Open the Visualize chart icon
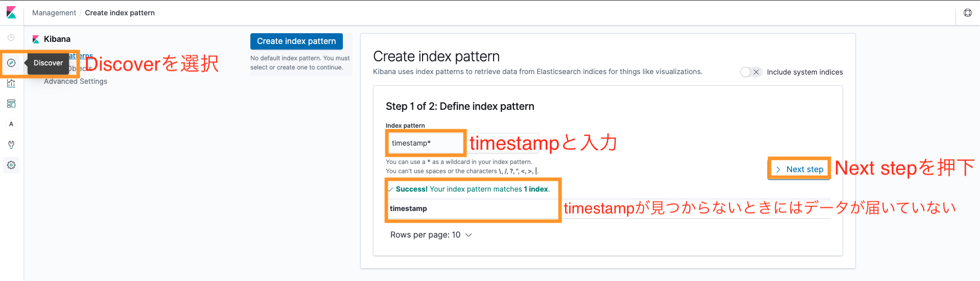This screenshot has height=281, width=980. (11, 83)
